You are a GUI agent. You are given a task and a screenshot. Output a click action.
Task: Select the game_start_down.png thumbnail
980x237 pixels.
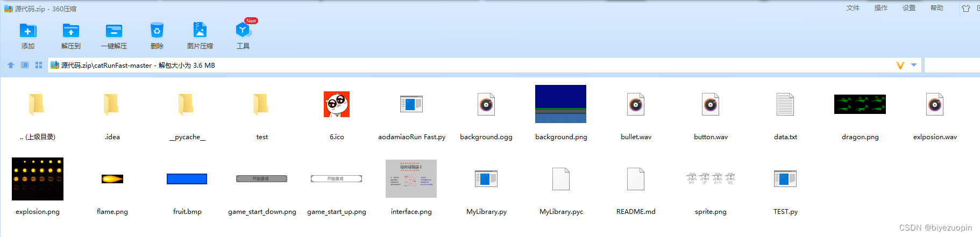pyautogui.click(x=261, y=179)
